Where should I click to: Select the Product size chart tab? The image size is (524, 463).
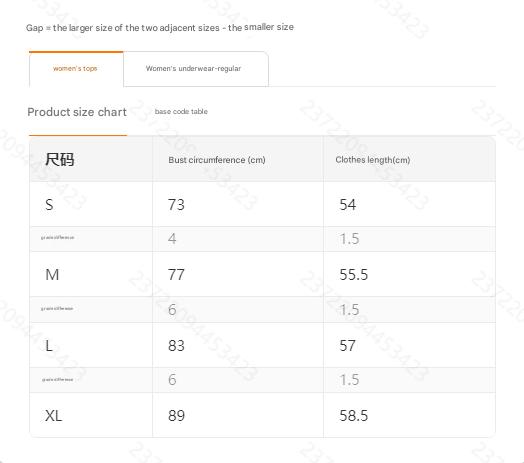pyautogui.click(x=77, y=112)
